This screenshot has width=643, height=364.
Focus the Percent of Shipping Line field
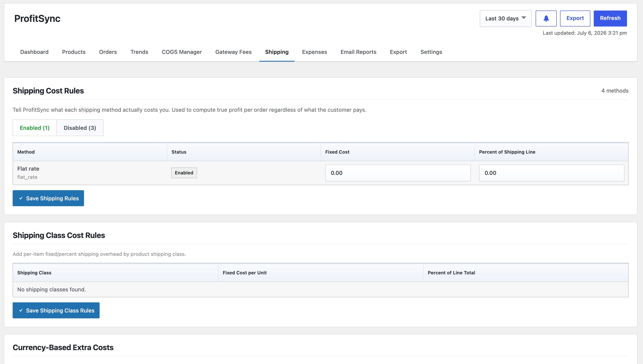pyautogui.click(x=551, y=173)
